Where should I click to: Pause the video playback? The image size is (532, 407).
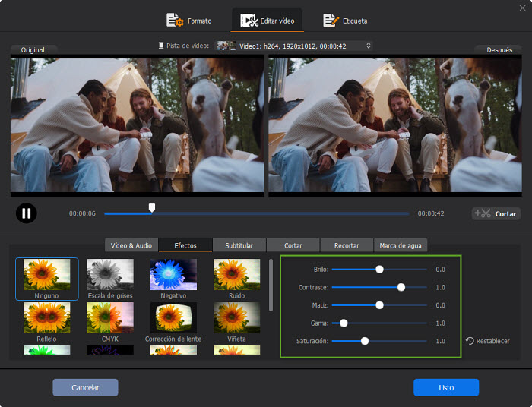click(x=26, y=213)
